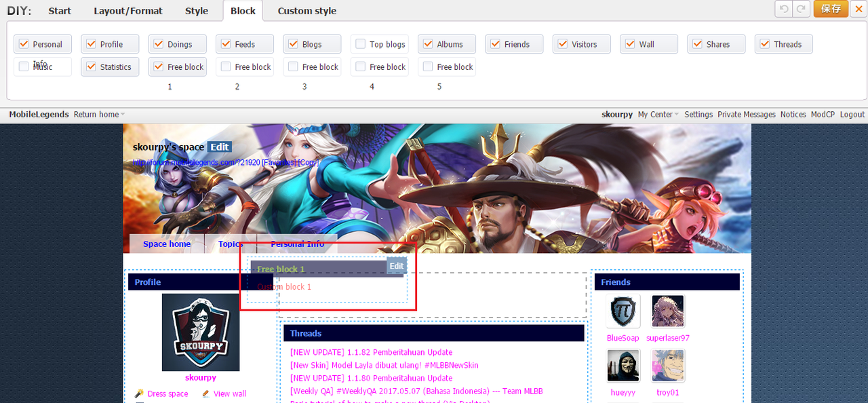Enable the Music block checkbox
The width and height of the screenshot is (868, 403).
point(24,66)
